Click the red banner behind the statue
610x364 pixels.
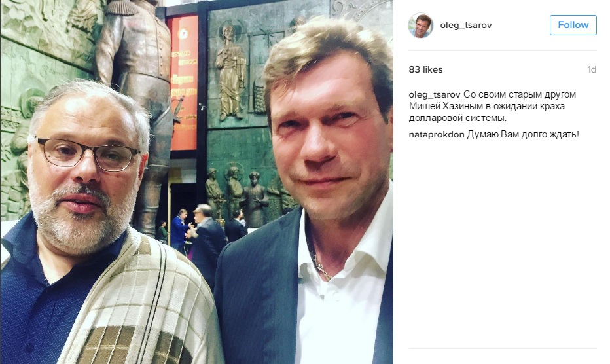184,82
